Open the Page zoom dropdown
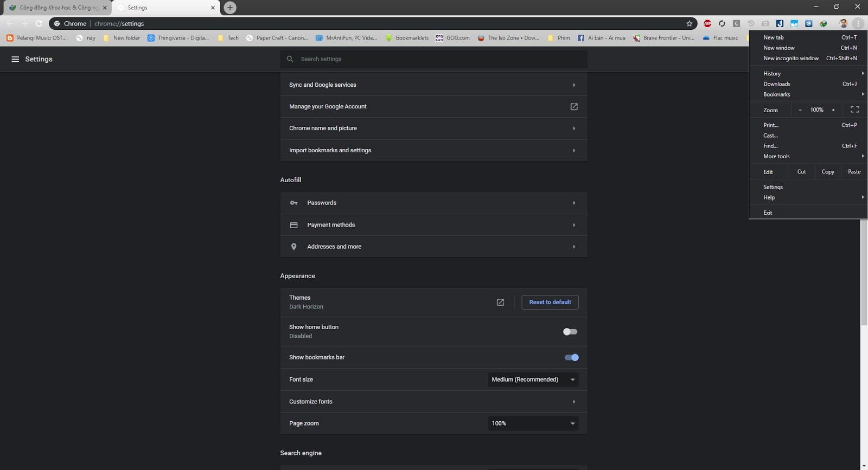Viewport: 868px width, 470px height. point(533,423)
